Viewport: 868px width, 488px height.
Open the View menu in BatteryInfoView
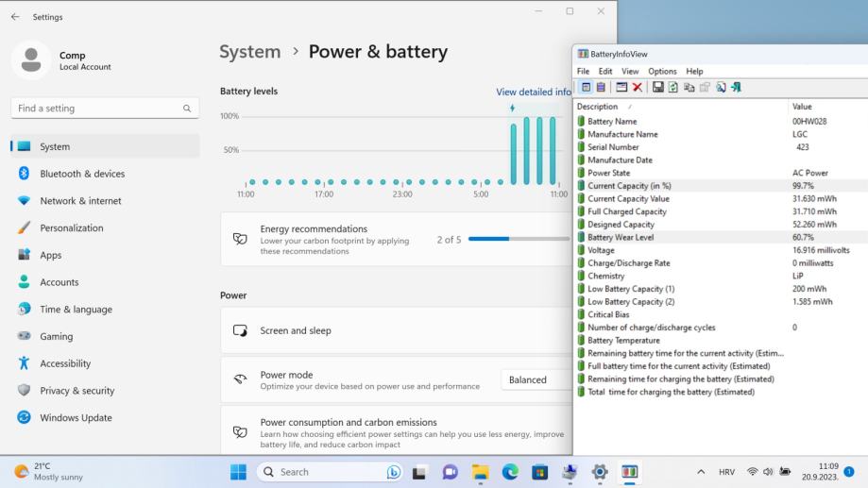(x=630, y=72)
